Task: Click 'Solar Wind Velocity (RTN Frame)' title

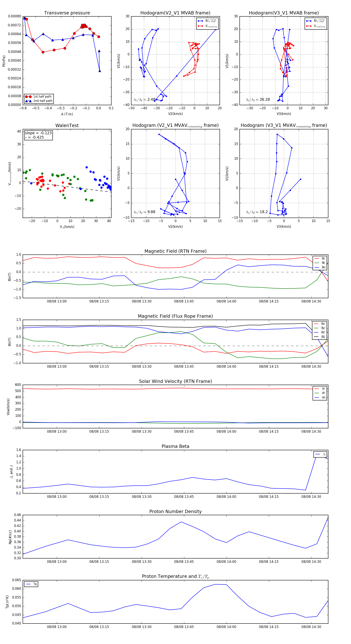Action: pyautogui.click(x=175, y=381)
